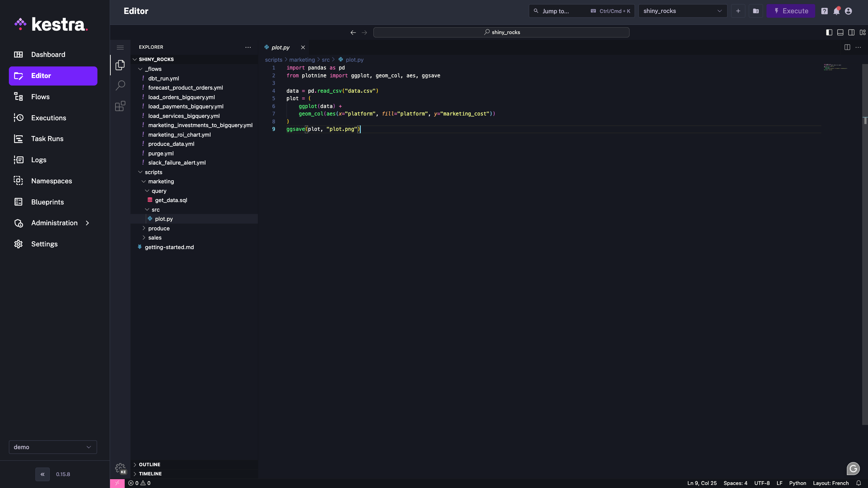Click the split editor icon near the tab bar
The width and height of the screenshot is (868, 488).
847,47
